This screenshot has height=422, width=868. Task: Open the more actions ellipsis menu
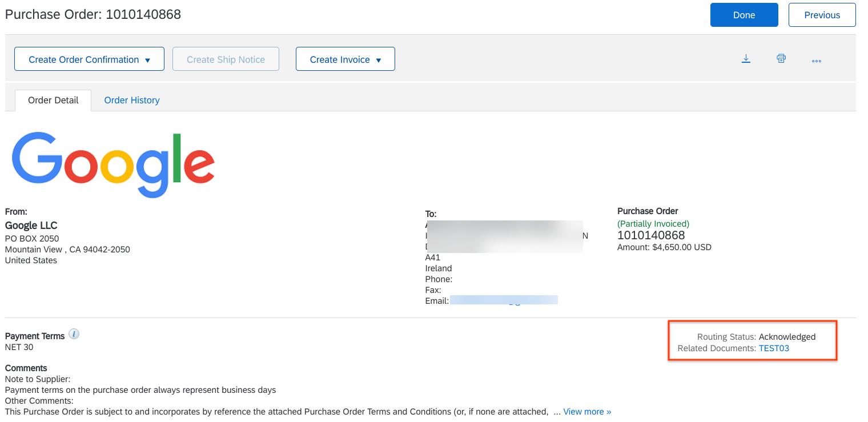point(817,60)
